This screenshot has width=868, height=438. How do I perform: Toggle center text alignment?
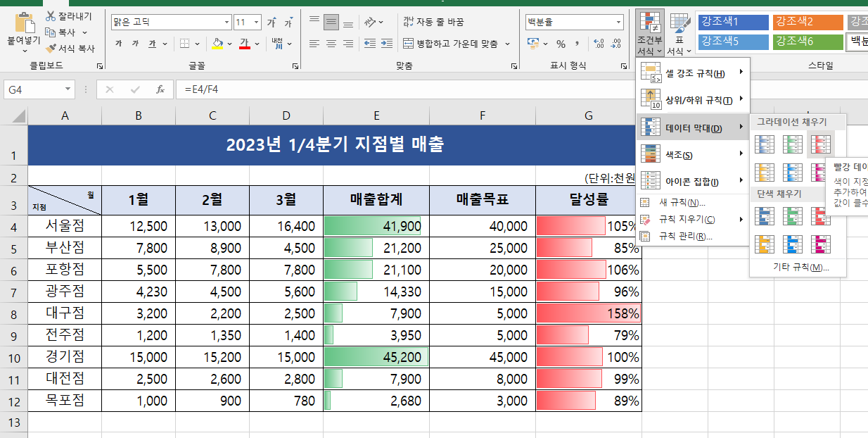pos(332,44)
